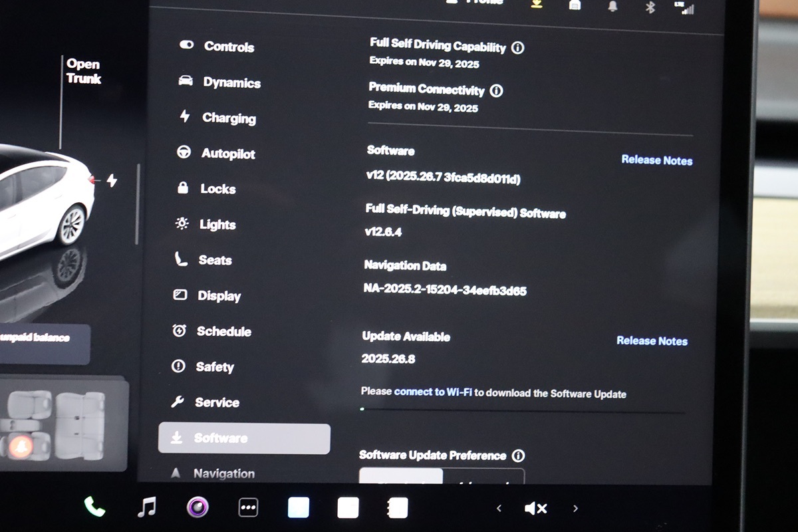The width and height of the screenshot is (798, 532).
Task: Mute or unmute the volume speaker icon
Action: 535,509
